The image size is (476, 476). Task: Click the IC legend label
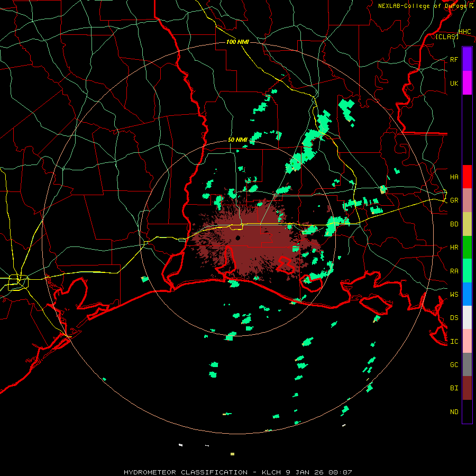click(x=454, y=341)
